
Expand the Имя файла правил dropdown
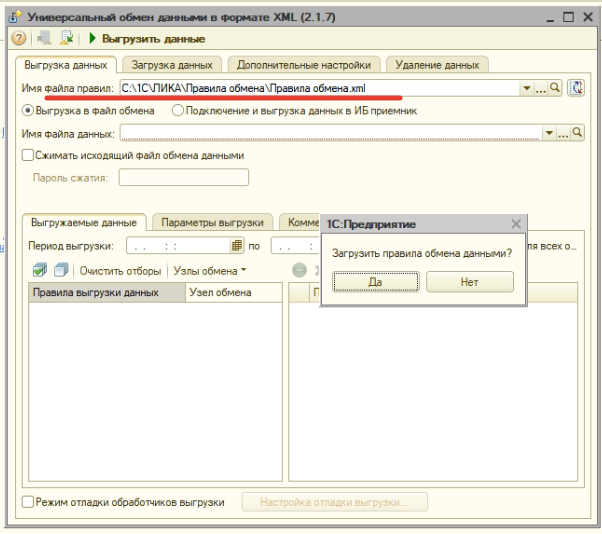pyautogui.click(x=527, y=88)
